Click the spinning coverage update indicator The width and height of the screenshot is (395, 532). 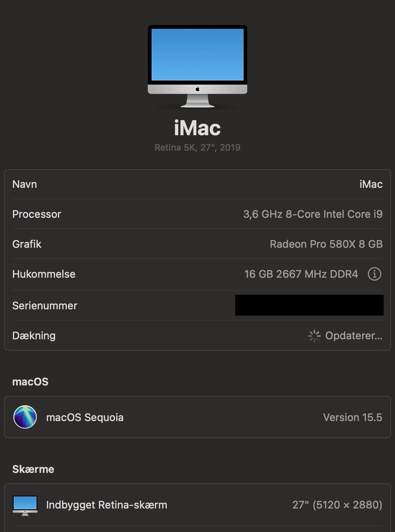pos(314,336)
